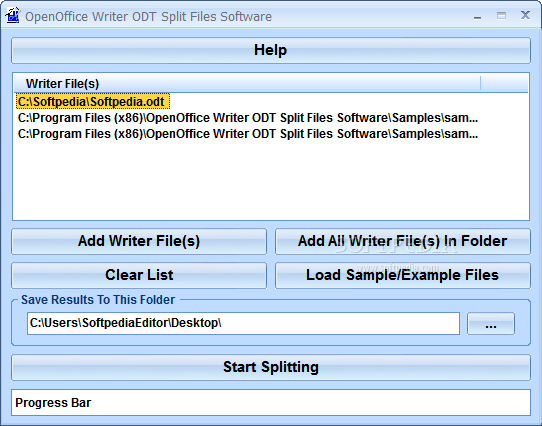Image resolution: width=542 pixels, height=426 pixels.
Task: Start Splitting the files
Action: [x=271, y=367]
